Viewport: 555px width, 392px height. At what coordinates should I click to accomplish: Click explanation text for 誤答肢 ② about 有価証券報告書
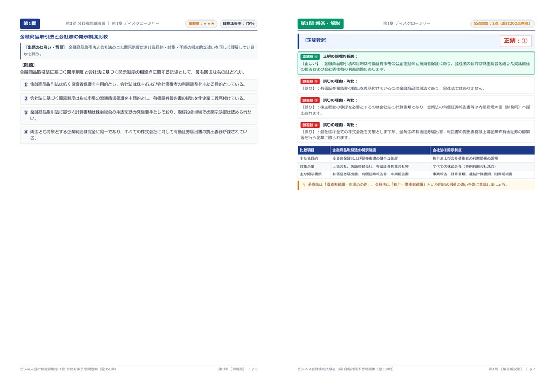[x=392, y=88]
